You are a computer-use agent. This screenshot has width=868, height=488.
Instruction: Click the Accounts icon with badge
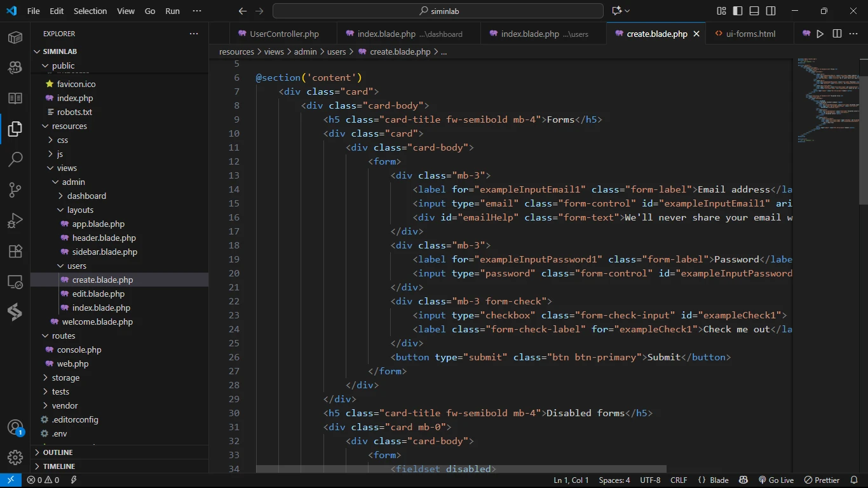[15, 427]
